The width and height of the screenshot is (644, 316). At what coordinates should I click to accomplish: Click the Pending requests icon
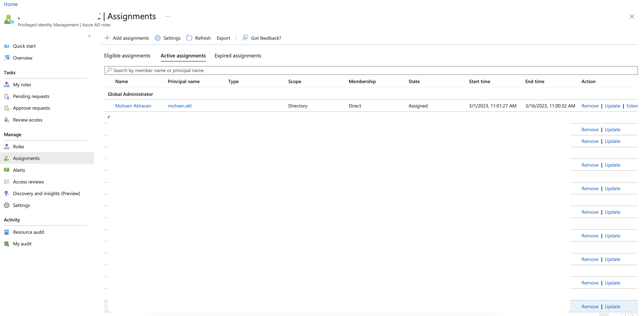coord(7,96)
